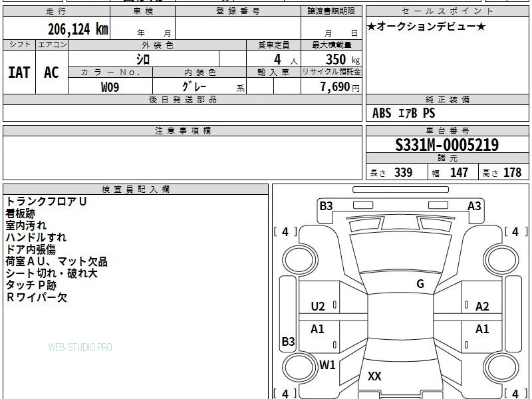Click the シフト header
532x399 pixels.
click(19, 45)
